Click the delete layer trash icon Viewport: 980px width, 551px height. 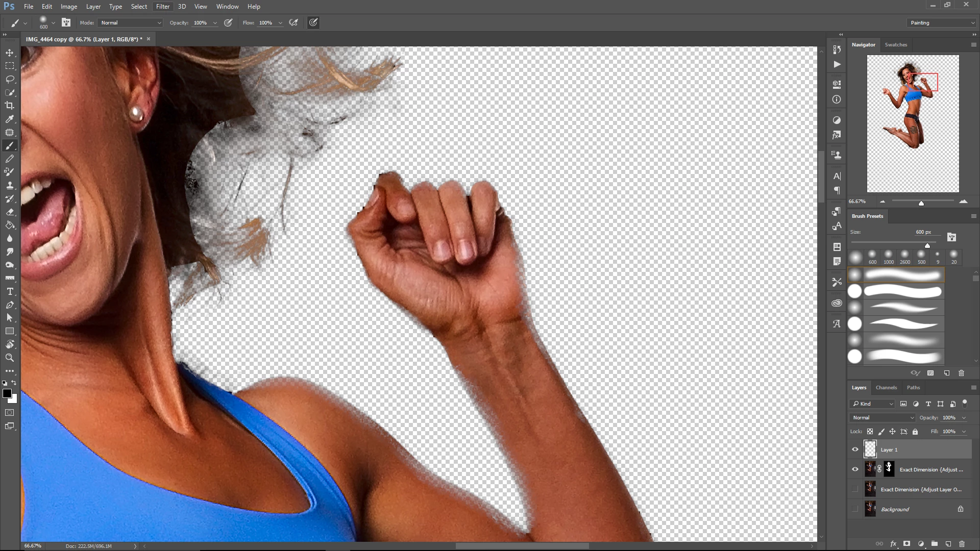[x=962, y=544]
